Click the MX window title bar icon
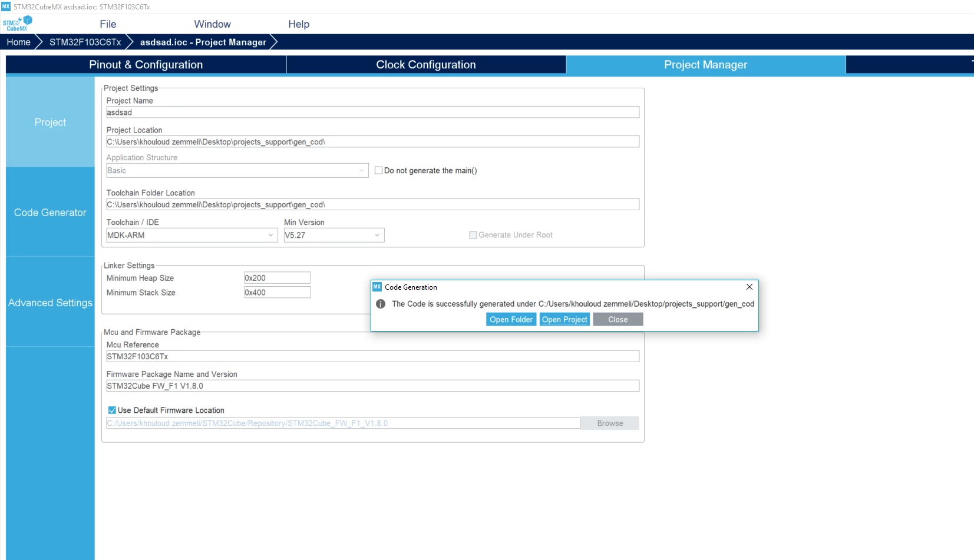The image size is (974, 560). click(6, 6)
